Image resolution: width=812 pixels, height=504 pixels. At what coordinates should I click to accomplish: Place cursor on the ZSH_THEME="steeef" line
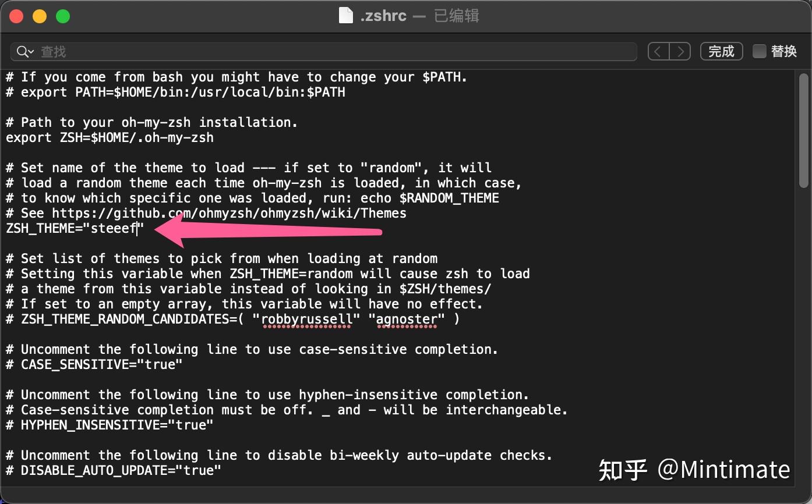(x=73, y=228)
